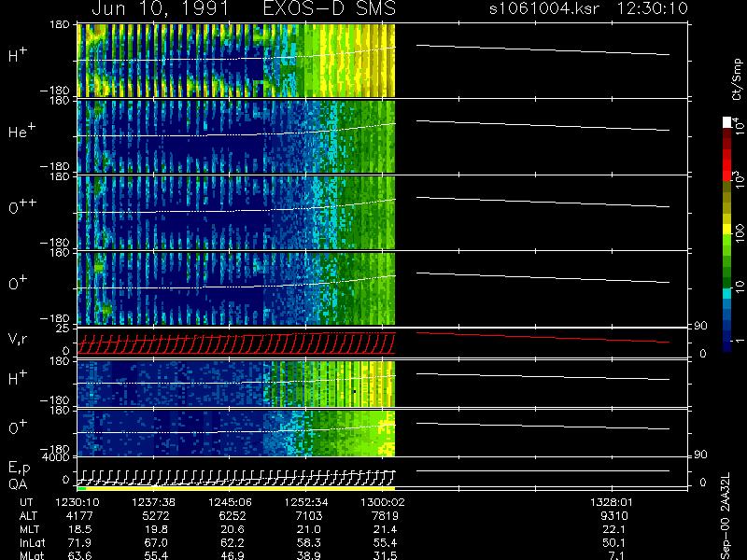Click altitude value '7819'

(385, 516)
